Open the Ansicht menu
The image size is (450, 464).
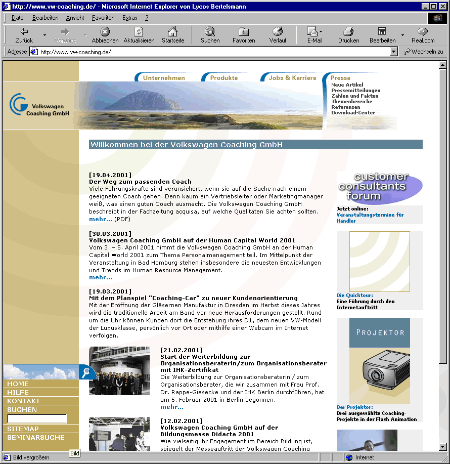[75, 18]
